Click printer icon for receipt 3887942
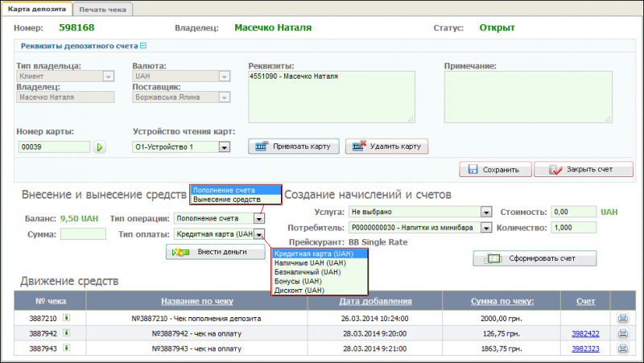Screen dimensions: 644x363 tap(622, 333)
